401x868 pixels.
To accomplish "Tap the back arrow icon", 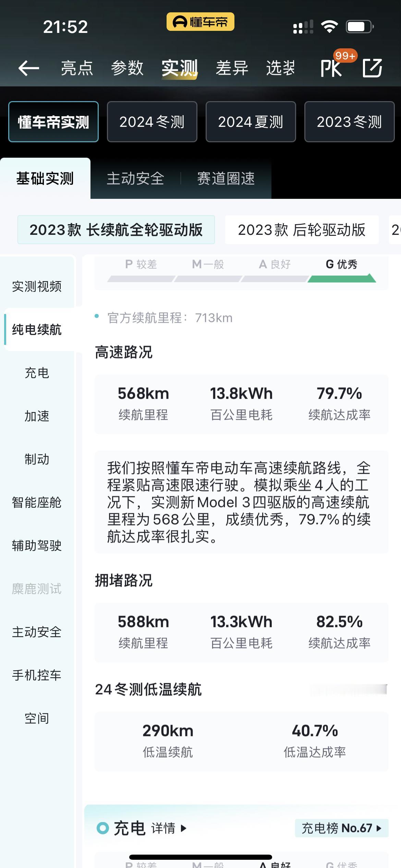I will pos(28,68).
